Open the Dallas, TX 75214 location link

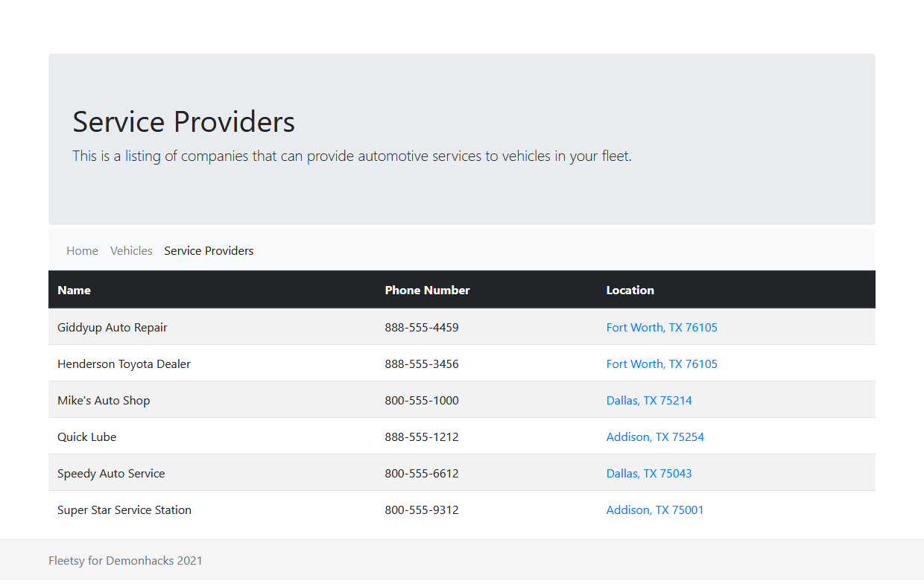[x=649, y=401]
